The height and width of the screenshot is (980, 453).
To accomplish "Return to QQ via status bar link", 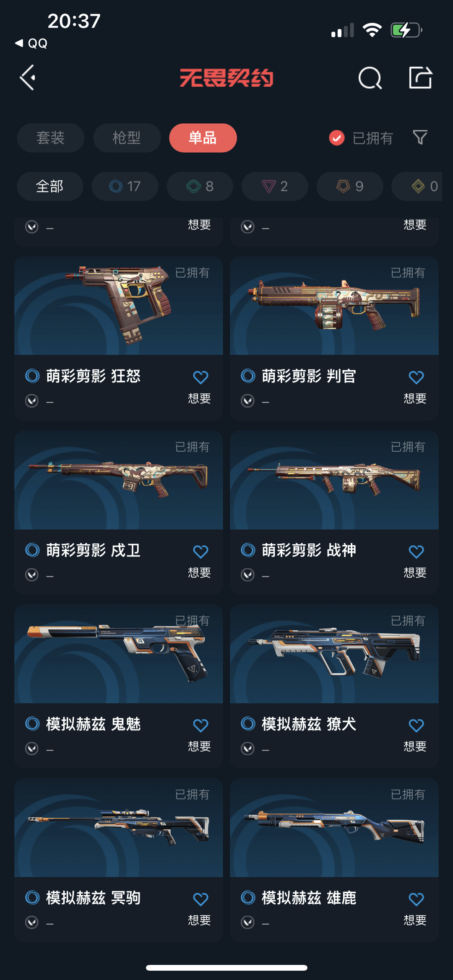I will point(31,43).
